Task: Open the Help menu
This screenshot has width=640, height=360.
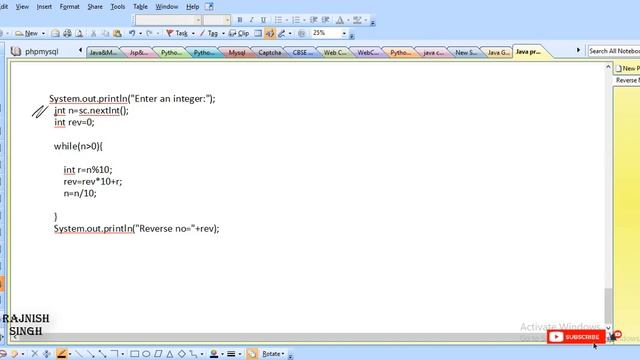Action: [x=192, y=7]
